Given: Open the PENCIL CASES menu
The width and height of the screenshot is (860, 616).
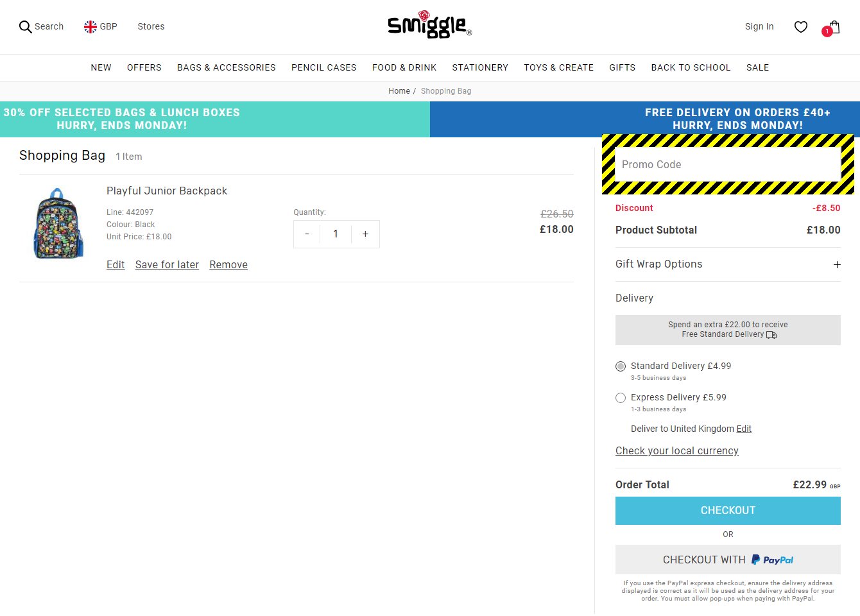Looking at the screenshot, I should pos(324,67).
